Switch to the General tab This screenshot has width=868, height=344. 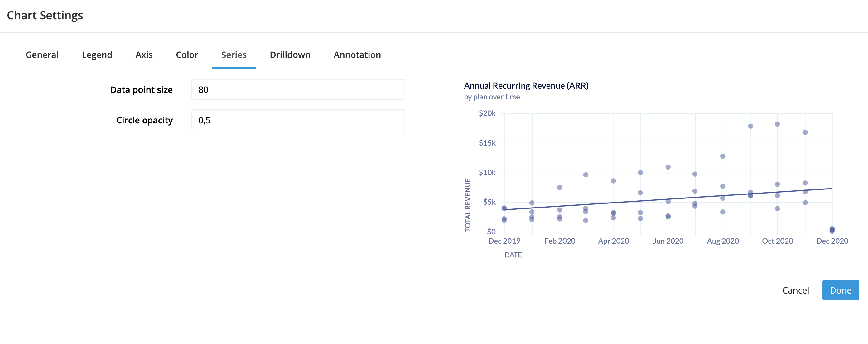coord(42,55)
